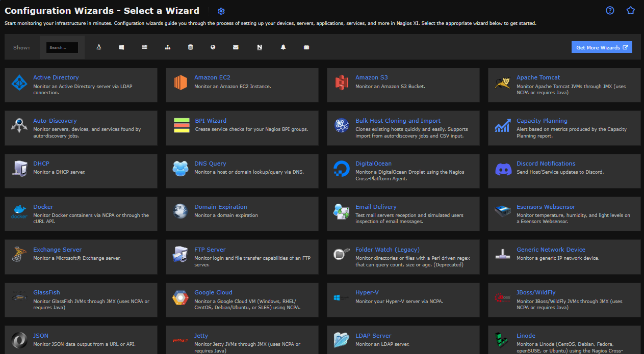Open the Folder Watch (Legacy) link
The image size is (644, 354).
point(388,250)
